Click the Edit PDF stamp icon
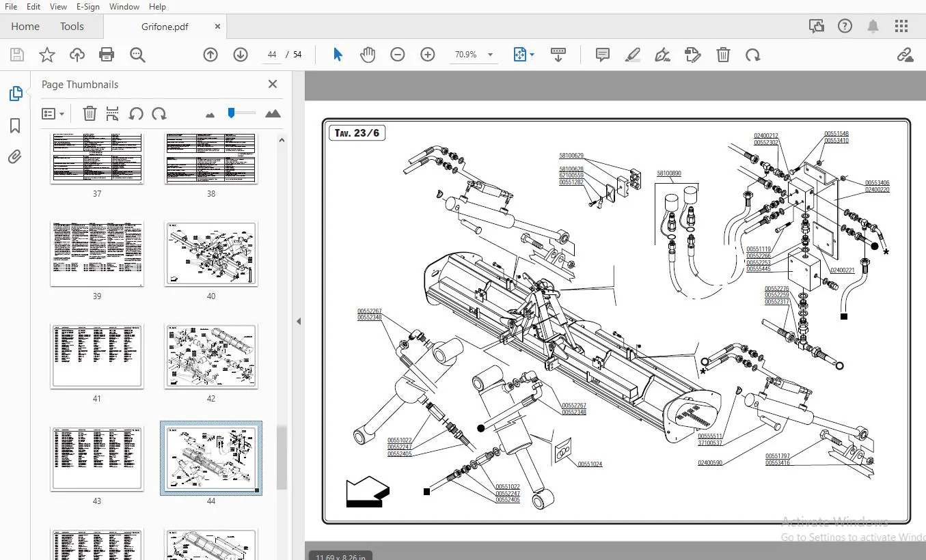The height and width of the screenshot is (560, 926). [693, 55]
